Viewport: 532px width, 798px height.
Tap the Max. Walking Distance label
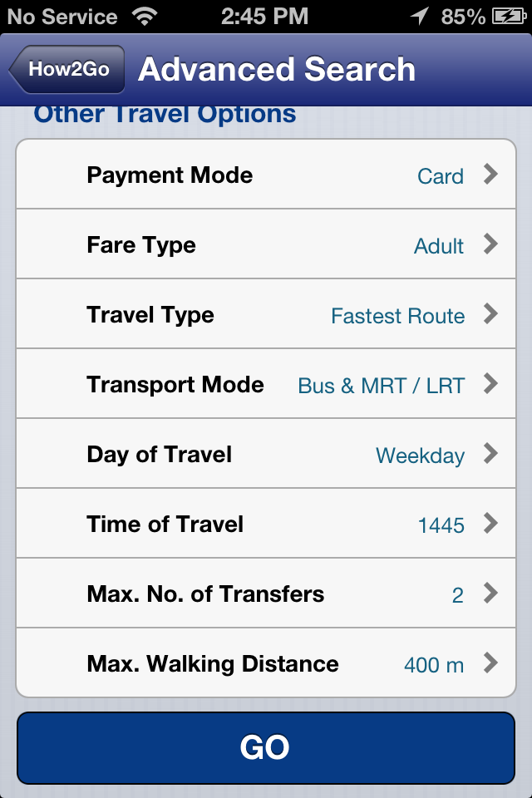(x=213, y=664)
